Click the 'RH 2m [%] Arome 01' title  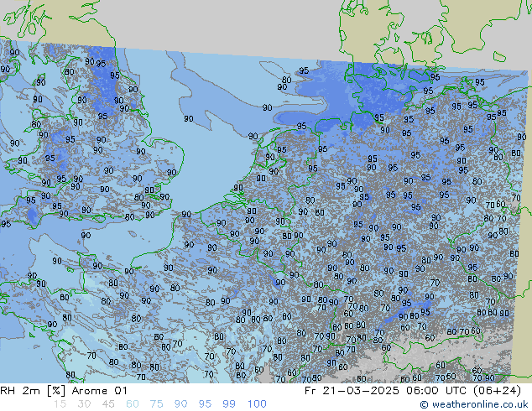click(64, 391)
